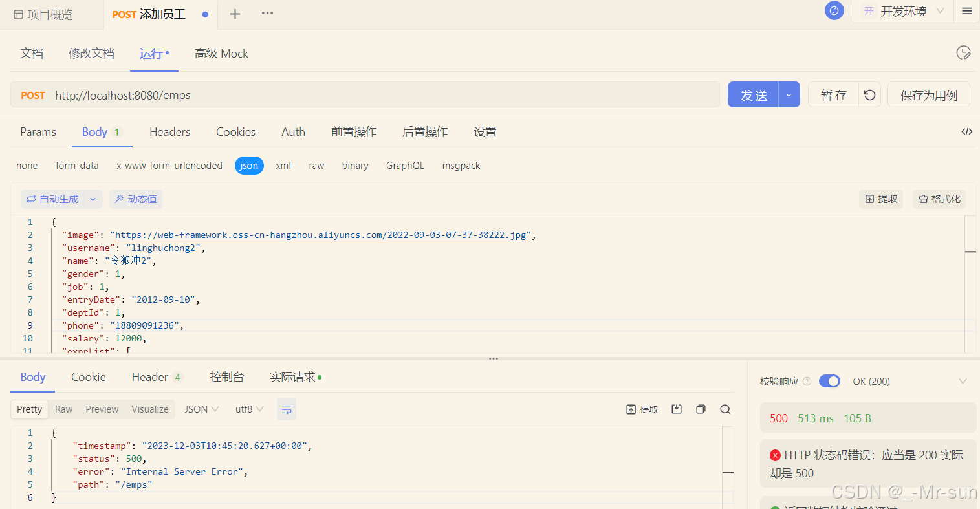Click the 暂存 button

833,94
